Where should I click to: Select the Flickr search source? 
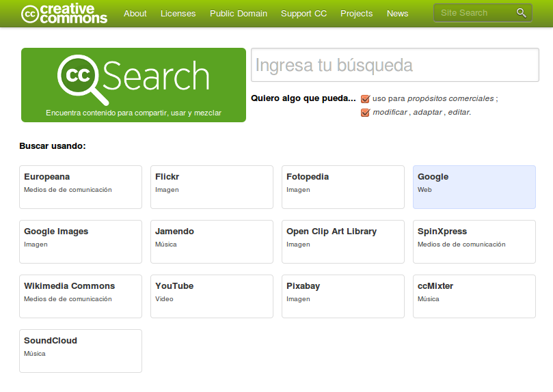point(212,187)
